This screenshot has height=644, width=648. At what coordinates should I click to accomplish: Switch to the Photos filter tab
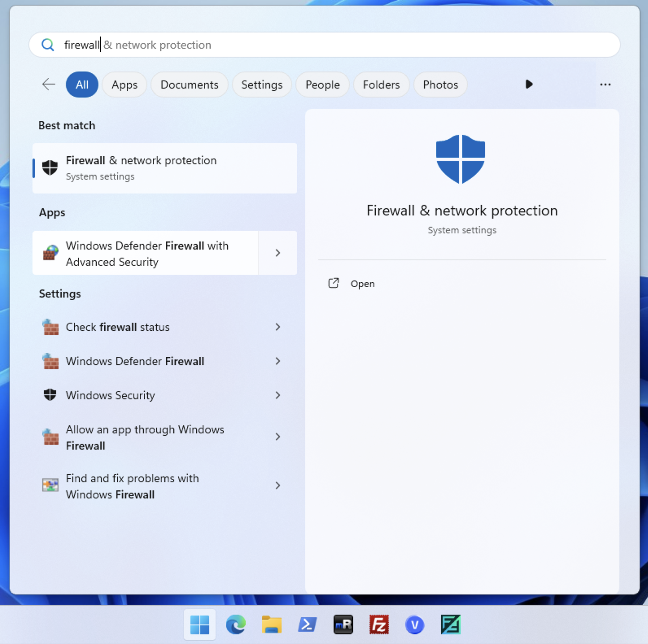[440, 85]
